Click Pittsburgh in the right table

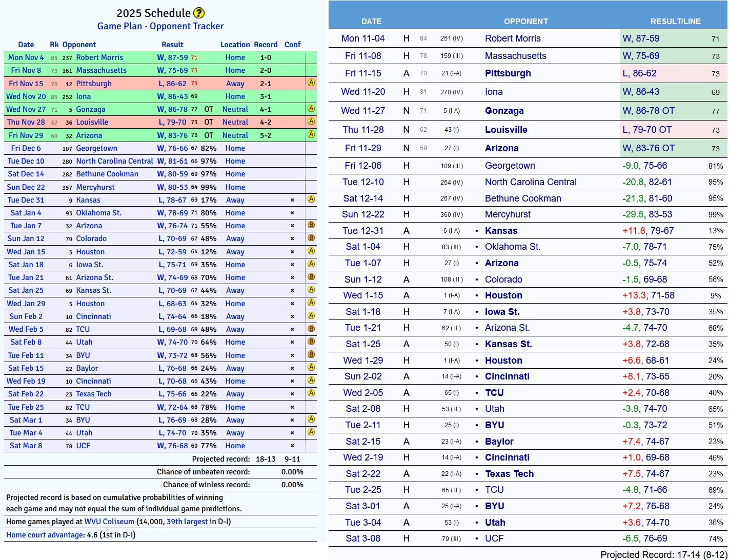[508, 73]
